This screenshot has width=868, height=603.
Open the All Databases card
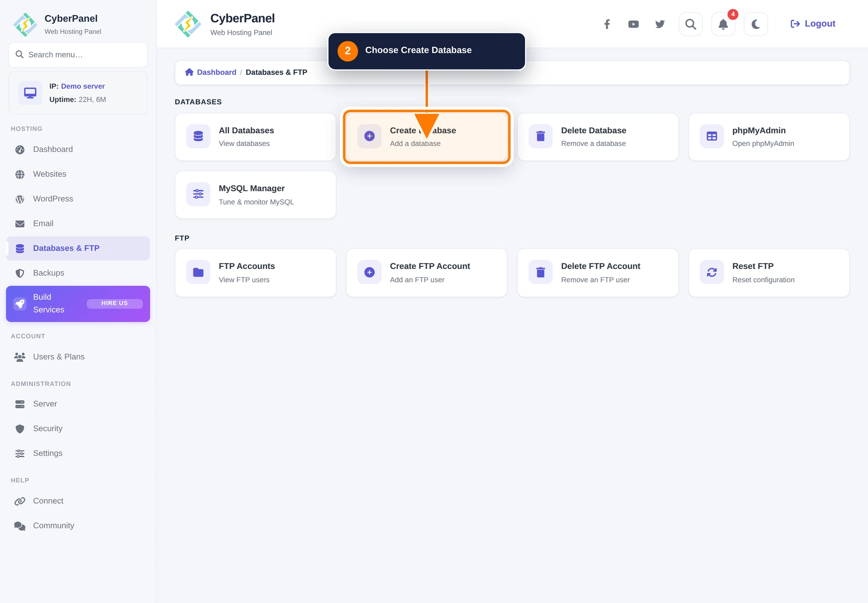click(x=255, y=137)
